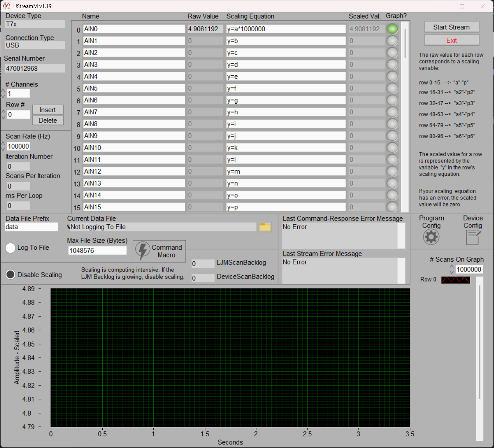The width and height of the screenshot is (494, 448).
Task: Click the Scans On Graph stepper arrows
Action: (452, 269)
